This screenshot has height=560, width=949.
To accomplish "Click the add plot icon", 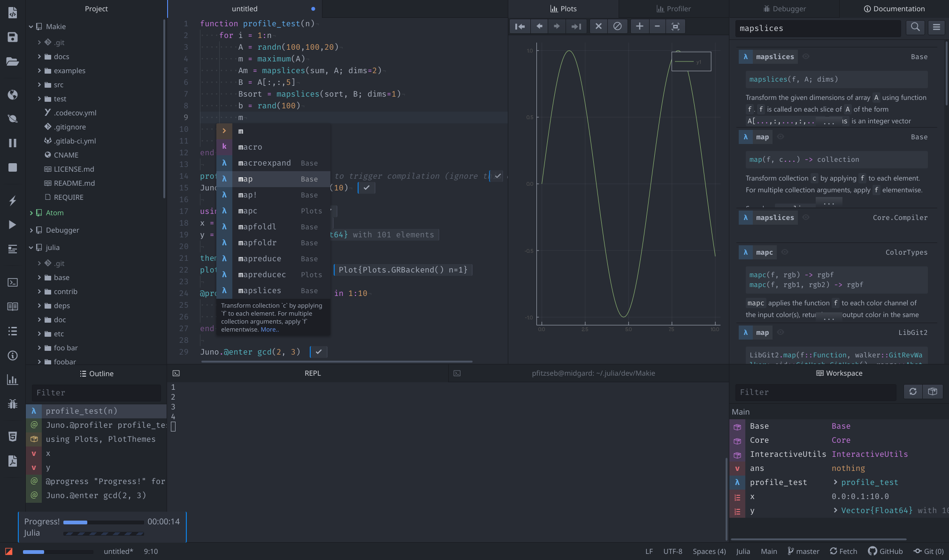I will [639, 26].
